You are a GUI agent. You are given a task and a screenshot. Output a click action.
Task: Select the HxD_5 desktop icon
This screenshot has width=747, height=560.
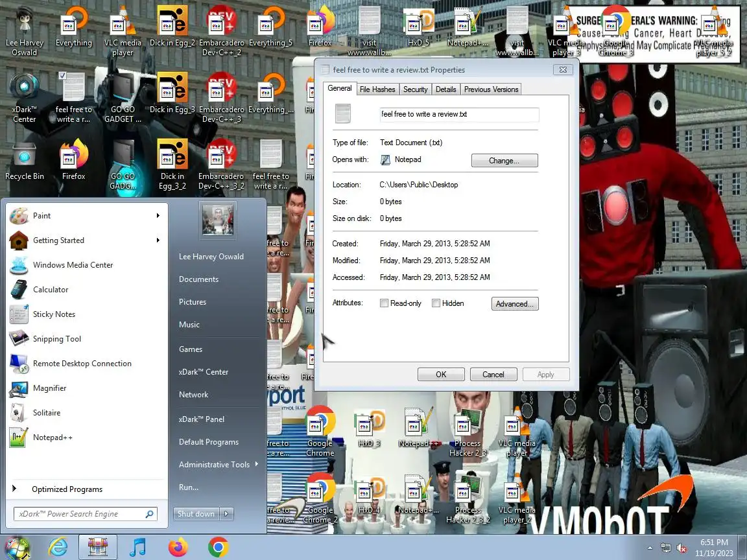pyautogui.click(x=418, y=28)
